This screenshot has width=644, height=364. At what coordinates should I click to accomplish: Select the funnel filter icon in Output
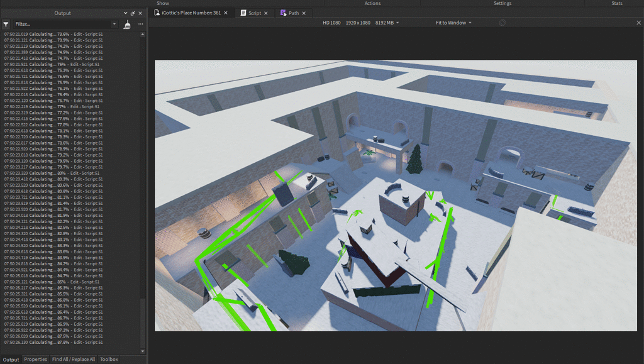(x=6, y=24)
